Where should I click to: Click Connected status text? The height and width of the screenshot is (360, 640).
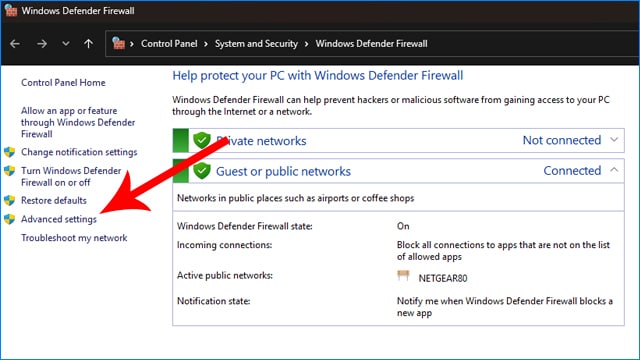(572, 171)
